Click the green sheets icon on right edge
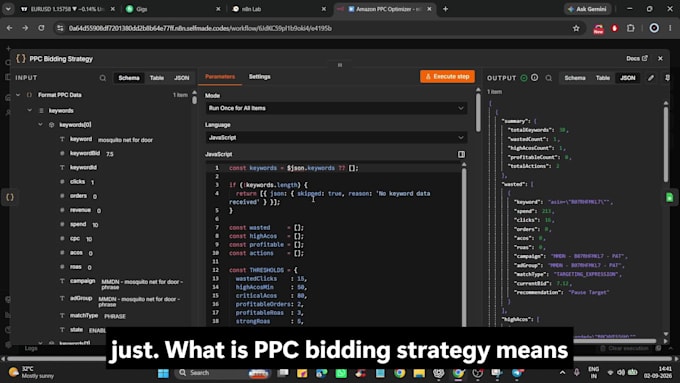The image size is (680, 383). tap(670, 197)
